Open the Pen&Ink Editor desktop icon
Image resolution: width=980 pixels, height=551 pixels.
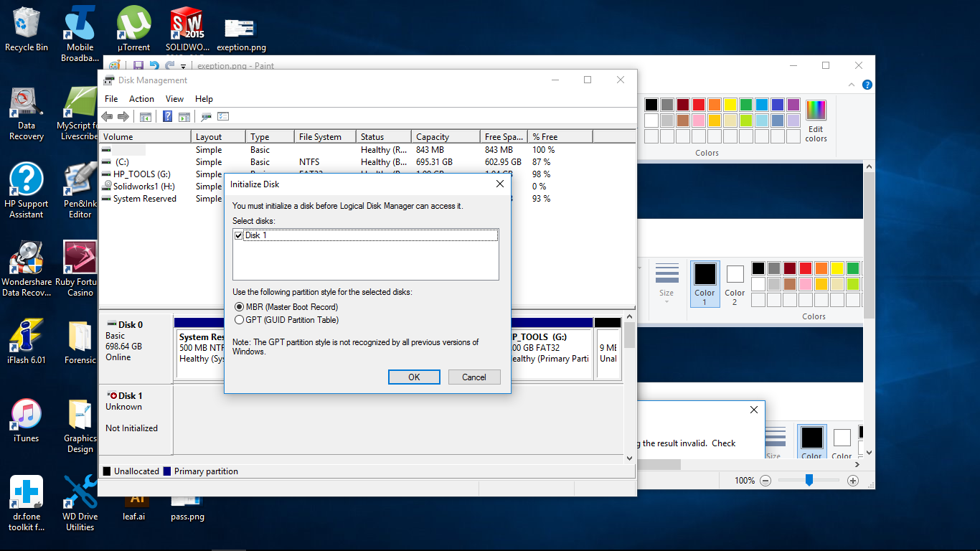80,191
